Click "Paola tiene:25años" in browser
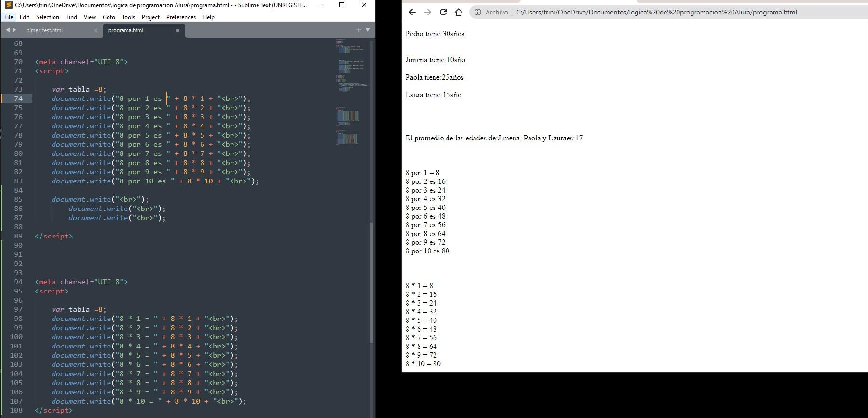Screen dimensions: 868x418 click(434, 77)
